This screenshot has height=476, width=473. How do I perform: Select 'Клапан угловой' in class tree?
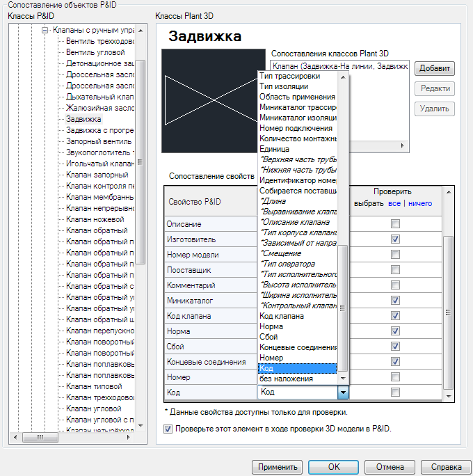[x=93, y=408]
